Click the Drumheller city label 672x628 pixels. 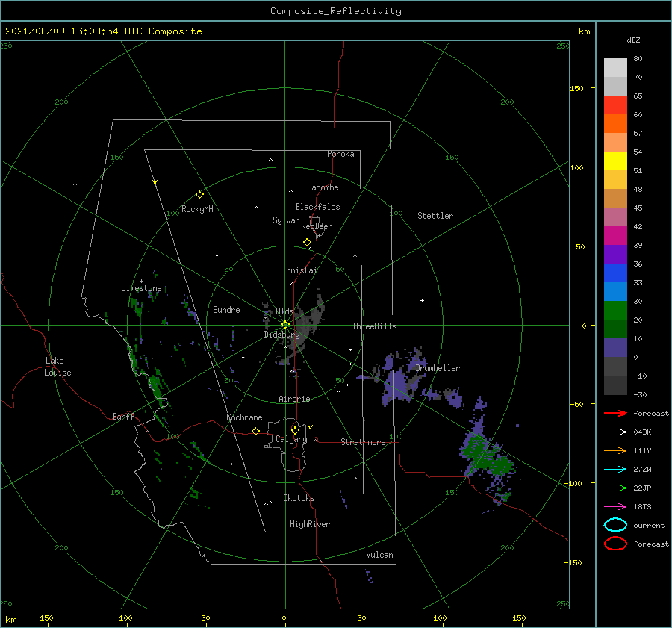tap(438, 368)
